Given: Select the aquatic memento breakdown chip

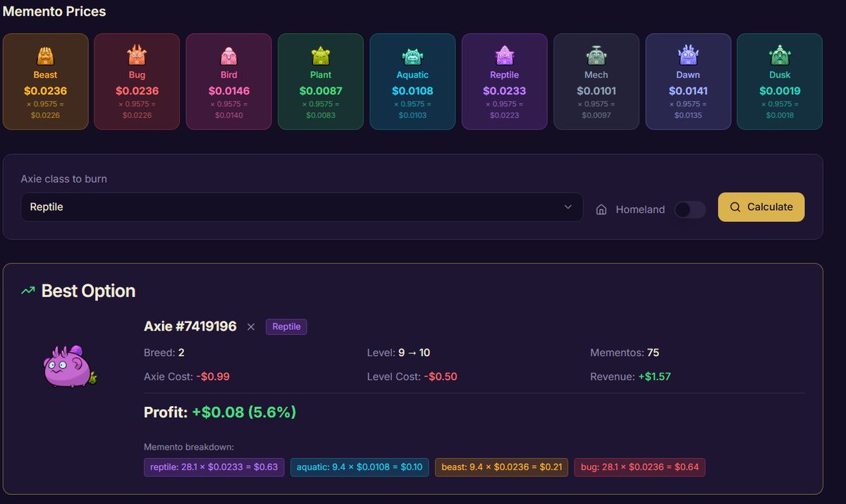Looking at the screenshot, I should [360, 467].
